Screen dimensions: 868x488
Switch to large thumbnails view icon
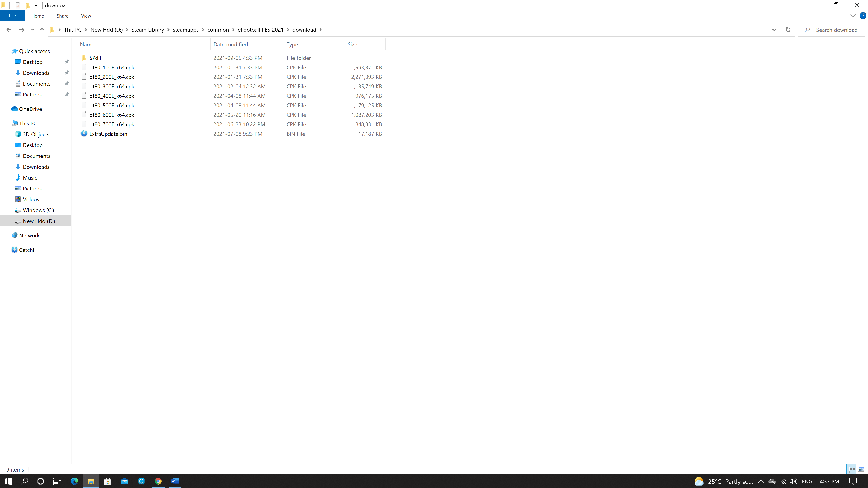pos(861,469)
